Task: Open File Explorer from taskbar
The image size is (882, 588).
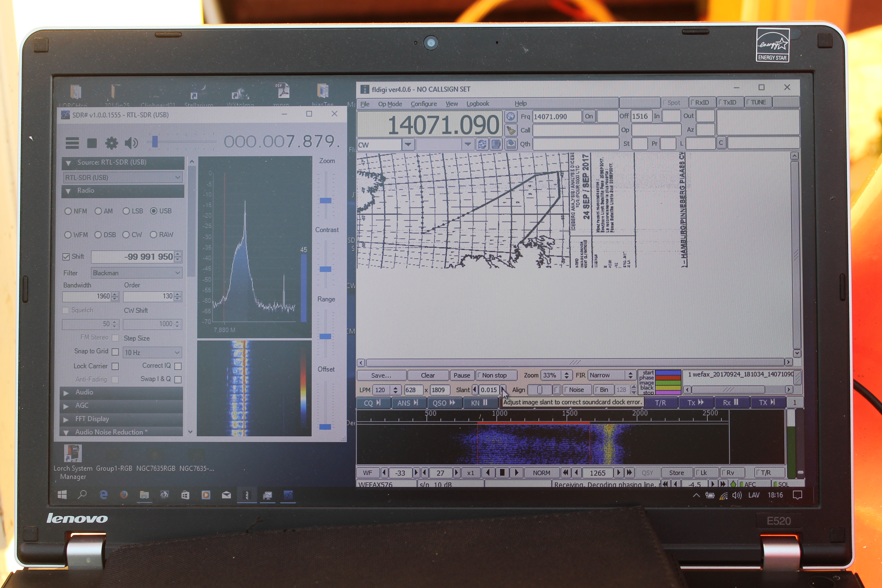Action: click(x=144, y=495)
